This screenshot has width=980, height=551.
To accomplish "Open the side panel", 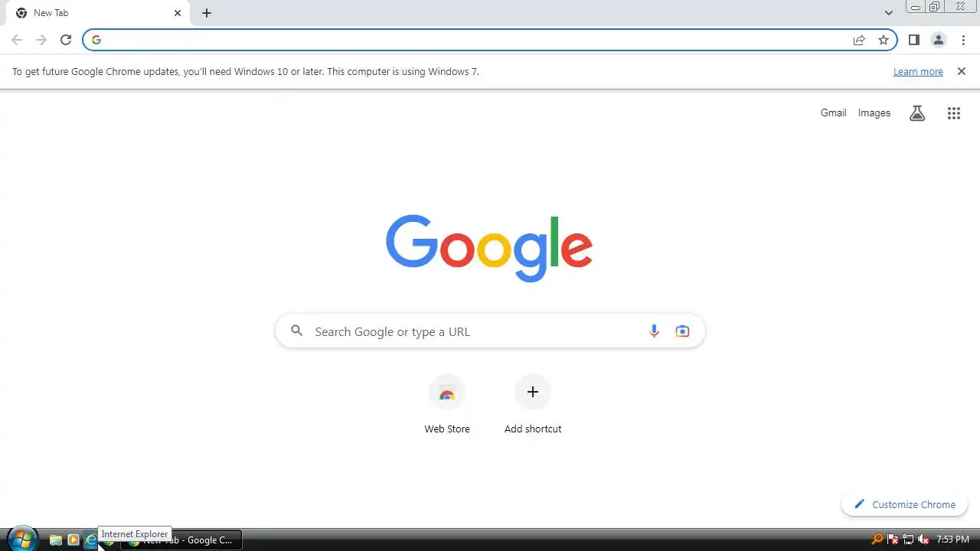I will (913, 40).
